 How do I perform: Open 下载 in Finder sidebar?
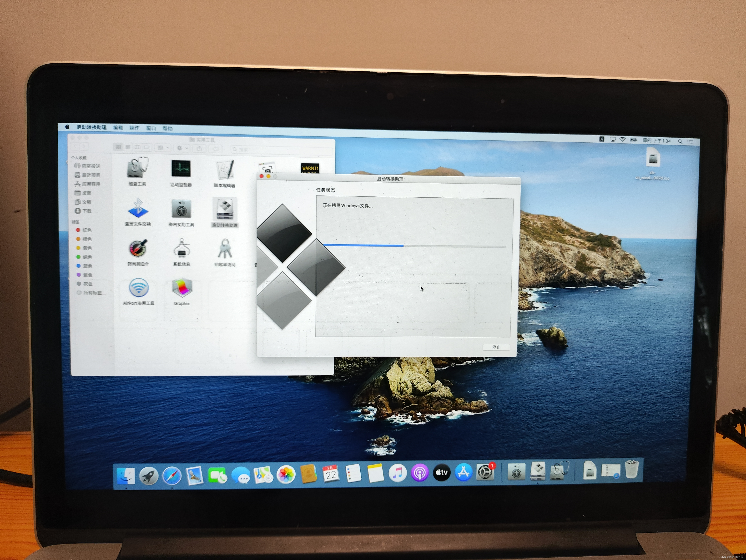click(83, 211)
